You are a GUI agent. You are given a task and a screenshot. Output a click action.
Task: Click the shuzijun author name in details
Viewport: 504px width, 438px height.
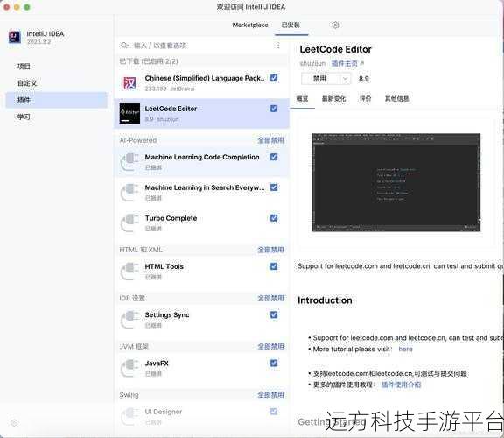click(312, 63)
